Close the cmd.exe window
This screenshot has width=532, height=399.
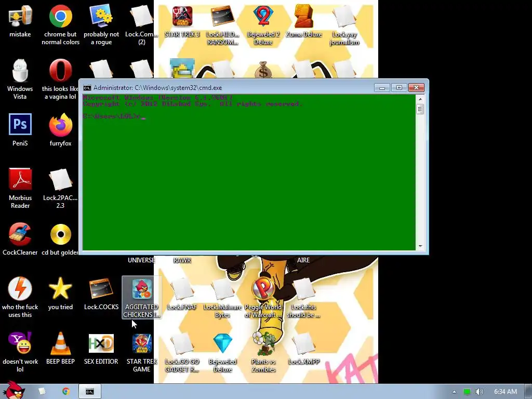pyautogui.click(x=416, y=88)
